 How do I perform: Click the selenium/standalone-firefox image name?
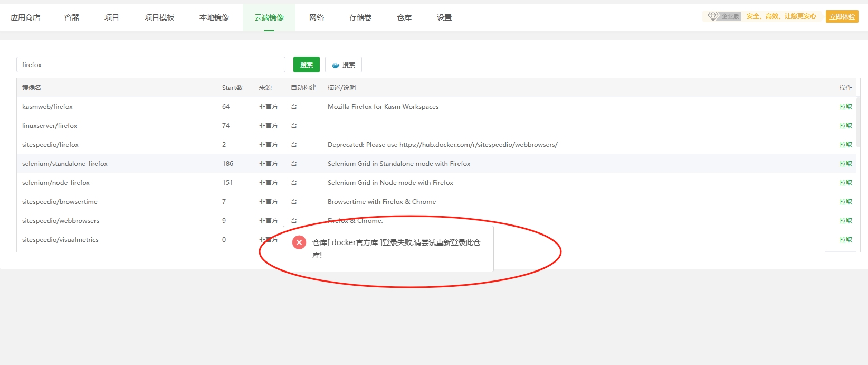65,164
